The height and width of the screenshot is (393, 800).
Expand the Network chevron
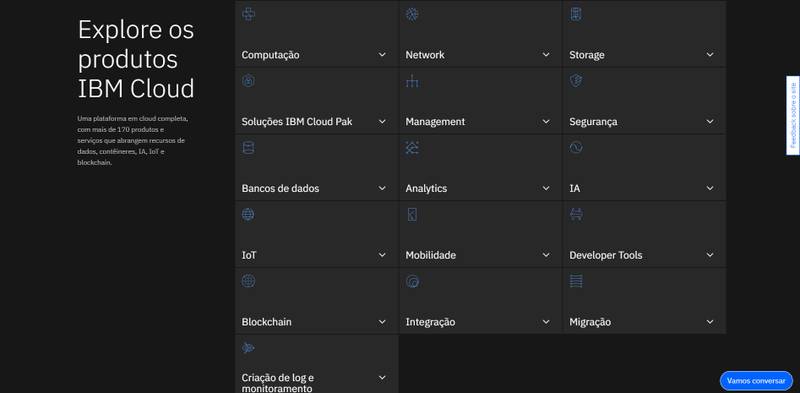click(x=546, y=55)
